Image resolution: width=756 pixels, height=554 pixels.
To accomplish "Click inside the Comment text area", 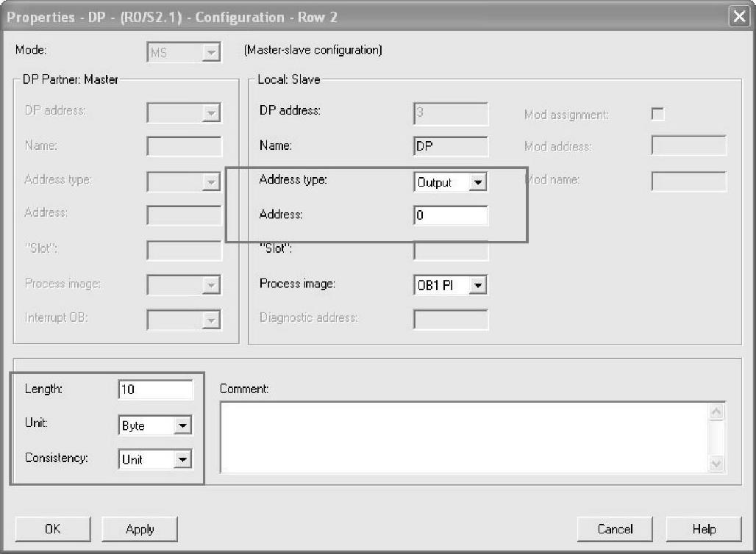I will (463, 436).
